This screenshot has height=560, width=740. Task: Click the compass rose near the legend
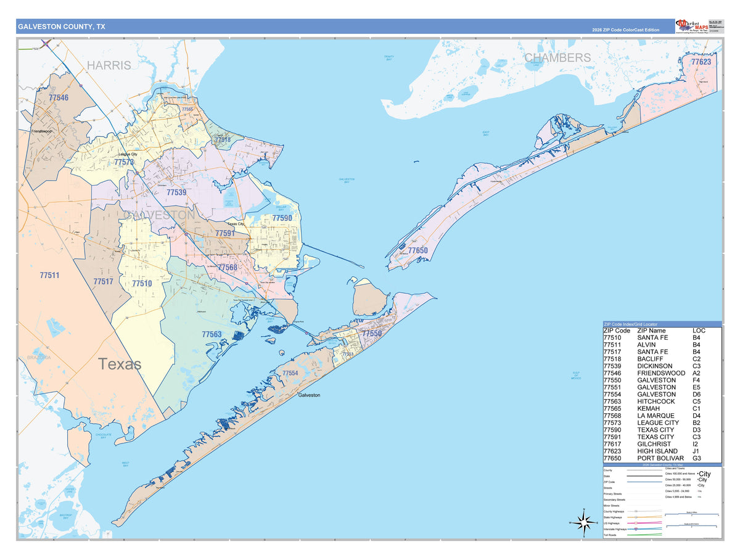[583, 522]
